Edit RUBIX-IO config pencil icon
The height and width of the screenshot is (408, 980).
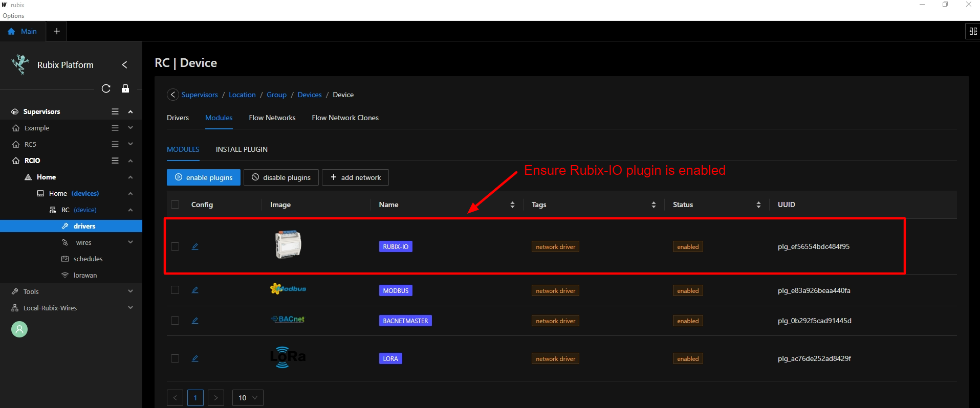tap(195, 246)
